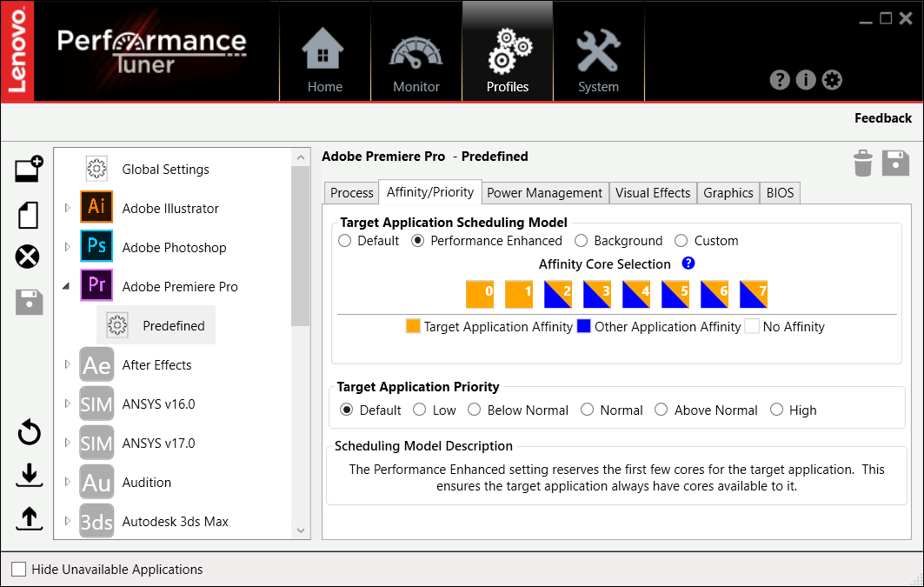924x587 pixels.
Task: Click the Feedback link
Action: click(x=883, y=118)
